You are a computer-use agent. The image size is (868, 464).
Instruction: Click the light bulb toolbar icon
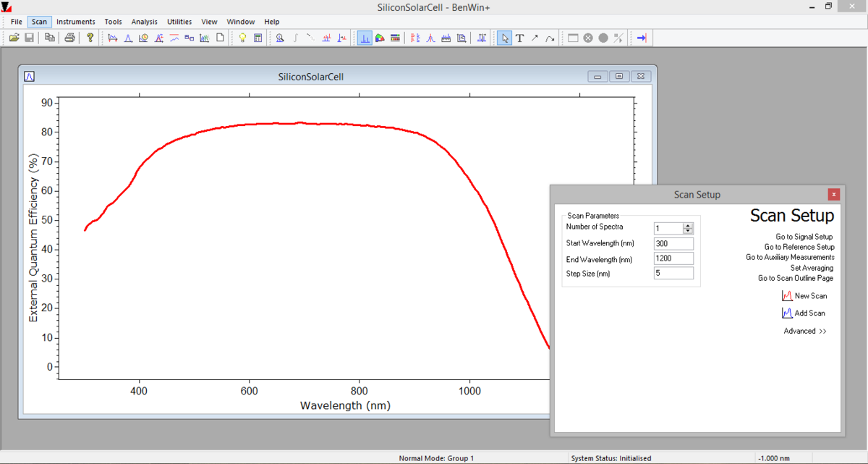tap(243, 38)
